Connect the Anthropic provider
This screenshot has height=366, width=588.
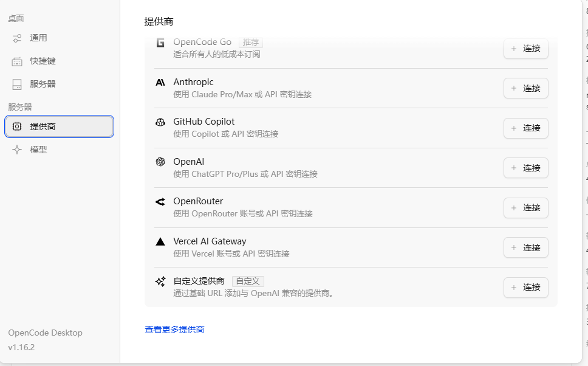[526, 88]
